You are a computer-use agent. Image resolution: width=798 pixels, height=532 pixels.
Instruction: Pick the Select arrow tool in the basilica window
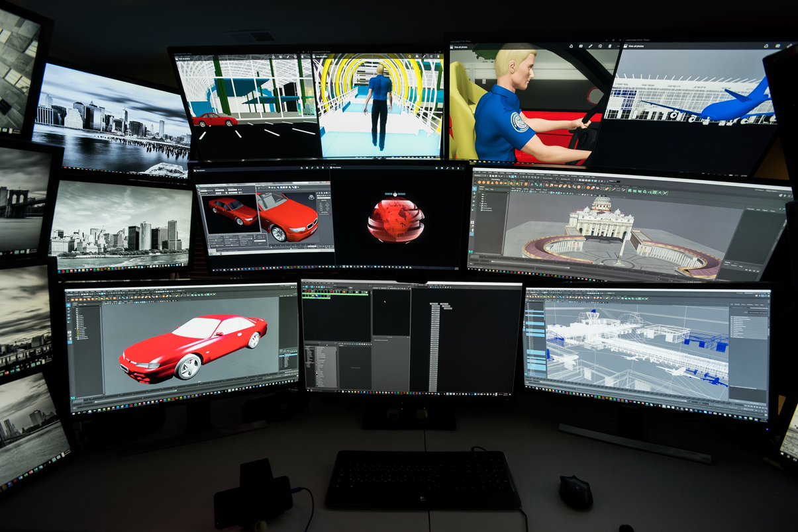(474, 189)
